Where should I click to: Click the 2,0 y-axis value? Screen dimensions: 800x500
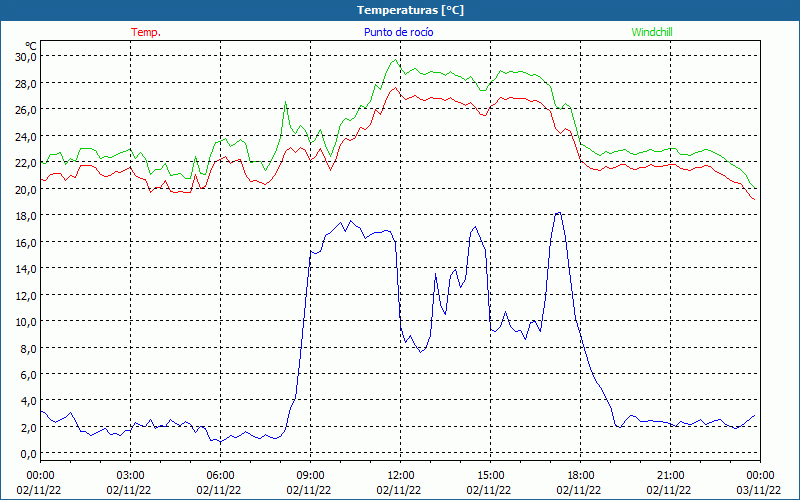point(28,427)
